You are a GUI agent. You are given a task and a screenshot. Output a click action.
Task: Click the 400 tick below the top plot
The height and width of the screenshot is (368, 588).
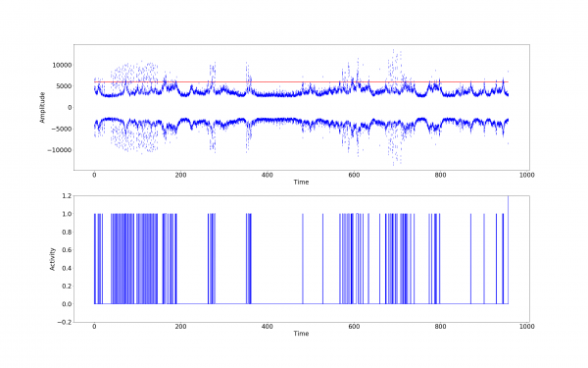(x=267, y=175)
